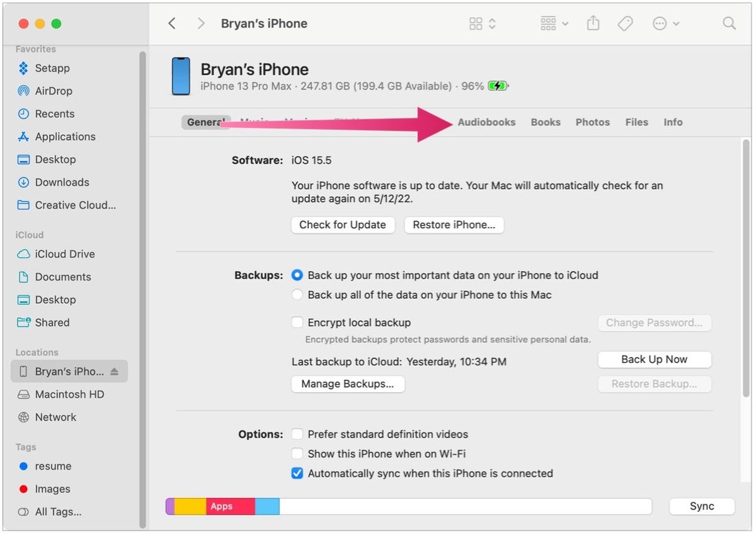Open the Photos tab
The height and width of the screenshot is (534, 756).
point(592,122)
